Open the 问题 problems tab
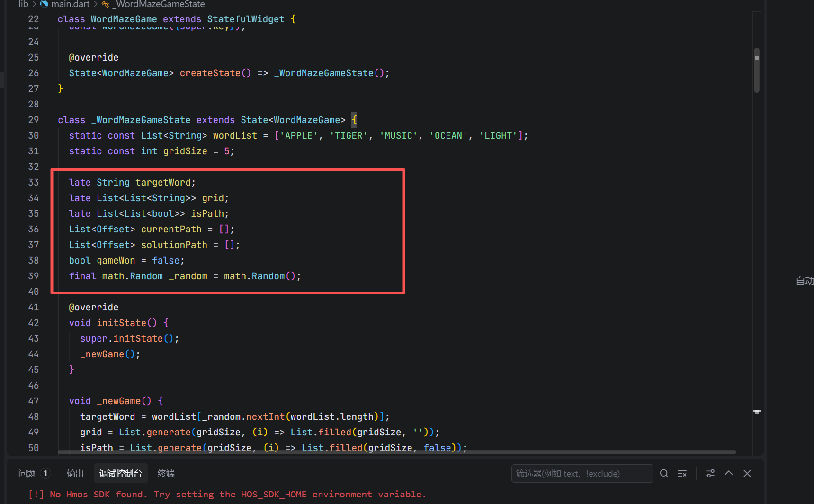Viewport: 814px width, 504px height. [27, 474]
